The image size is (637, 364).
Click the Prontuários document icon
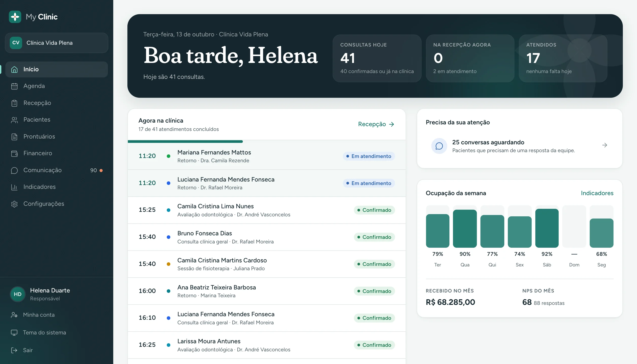coord(14,136)
